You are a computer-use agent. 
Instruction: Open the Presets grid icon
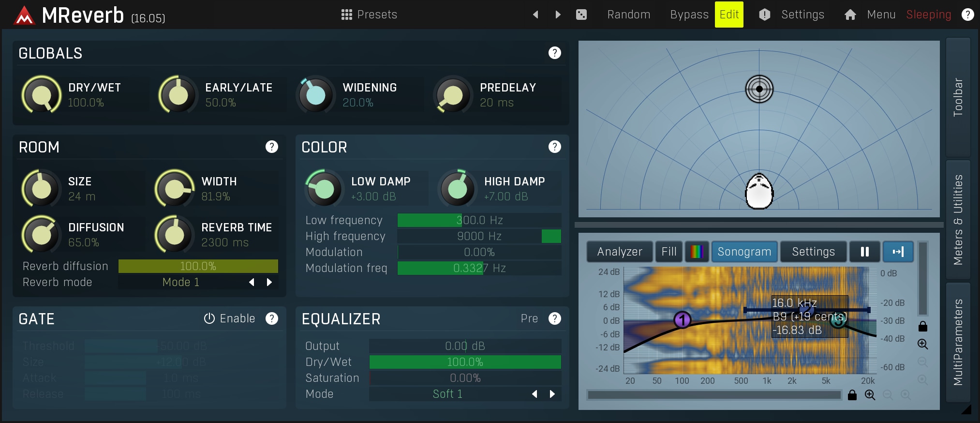(x=346, y=15)
